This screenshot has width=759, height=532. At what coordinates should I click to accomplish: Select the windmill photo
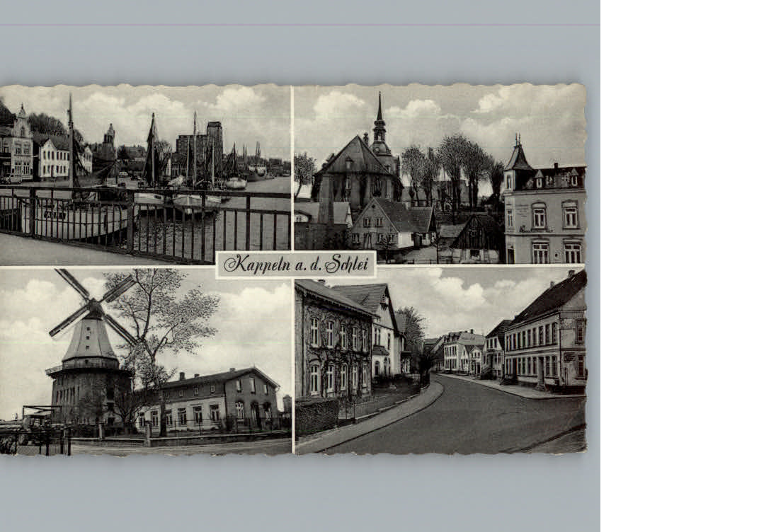[142, 361]
